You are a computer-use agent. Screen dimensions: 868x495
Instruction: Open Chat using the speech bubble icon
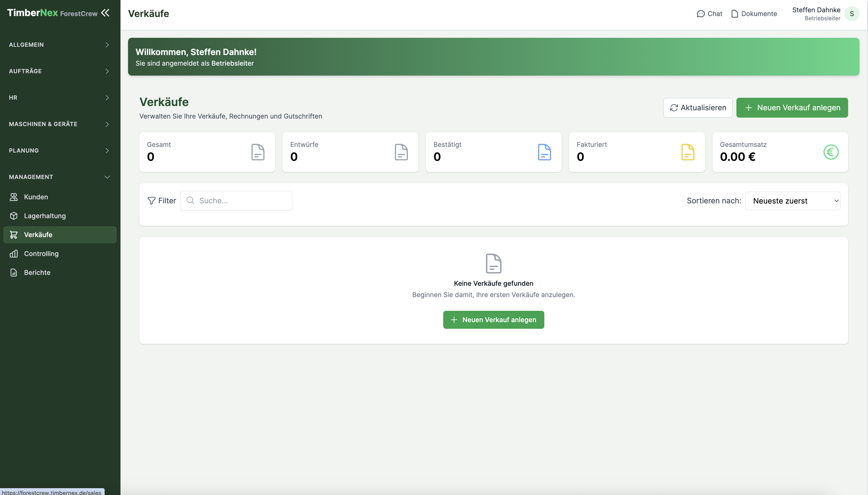(701, 14)
